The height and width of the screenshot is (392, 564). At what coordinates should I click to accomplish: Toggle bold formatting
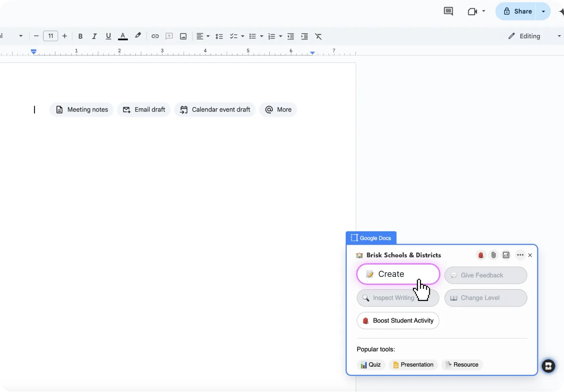click(80, 36)
